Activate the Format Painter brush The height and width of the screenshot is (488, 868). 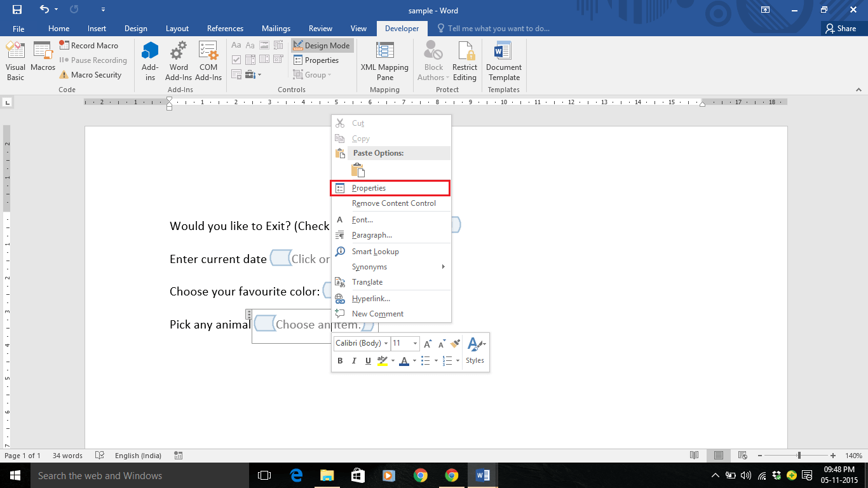click(x=455, y=344)
